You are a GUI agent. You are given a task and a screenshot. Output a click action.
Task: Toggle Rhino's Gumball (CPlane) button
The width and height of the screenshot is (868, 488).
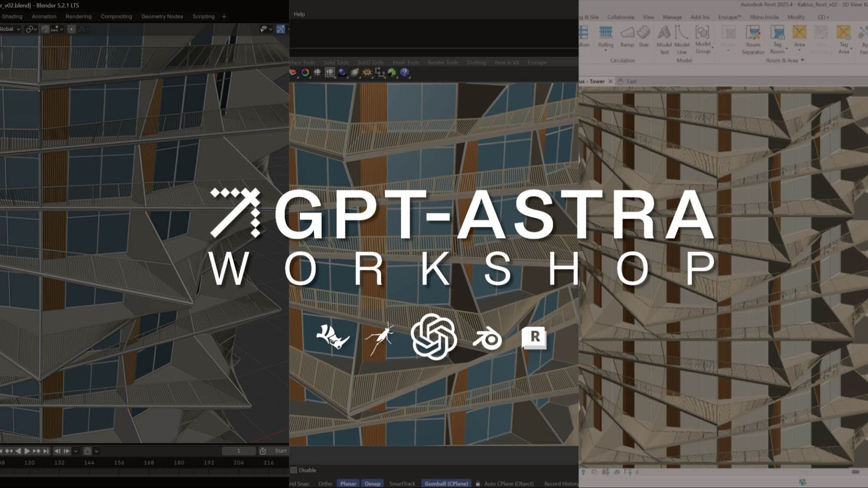point(446,483)
